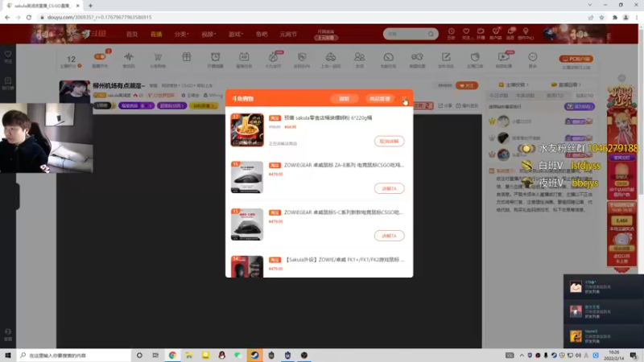Screen dimensions: 644x362
Task: Click 讲解TA for ZOWIEGEAR ZA-B mouse
Action: point(389,188)
